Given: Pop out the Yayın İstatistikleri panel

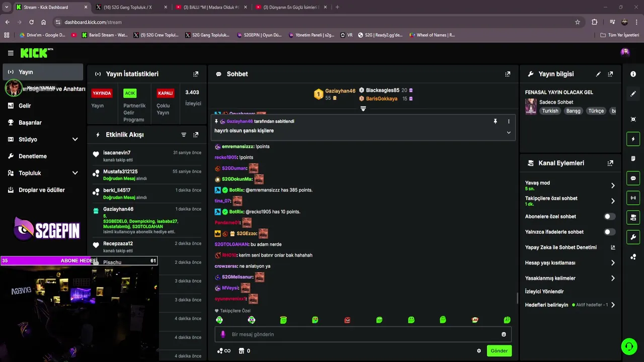Looking at the screenshot, I should (196, 74).
